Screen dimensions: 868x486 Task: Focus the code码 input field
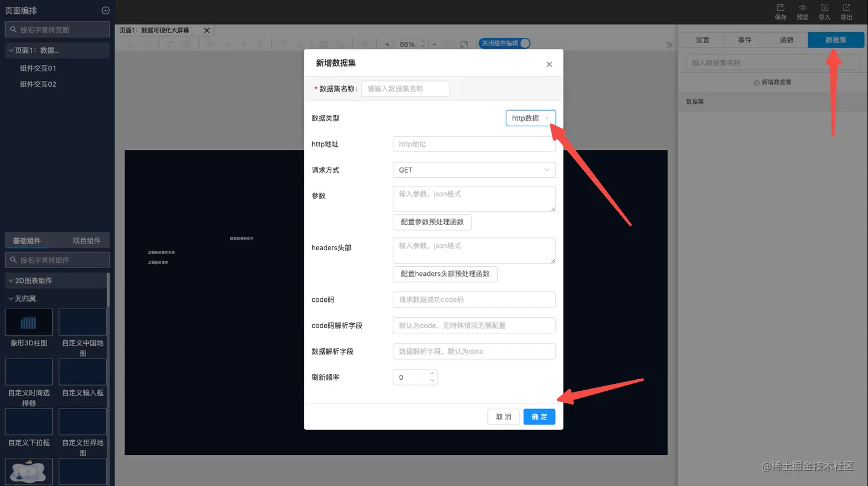(474, 300)
